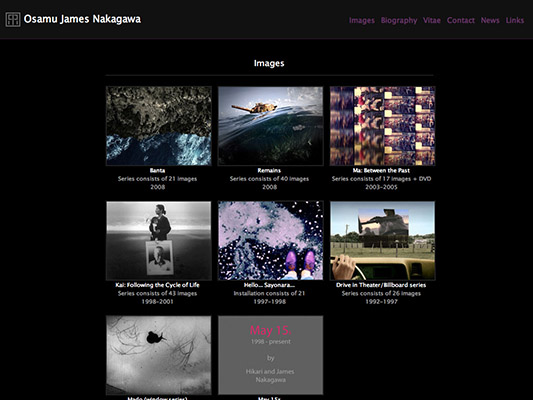Open the Mado window series thumbnail
533x400 pixels.
(158, 355)
